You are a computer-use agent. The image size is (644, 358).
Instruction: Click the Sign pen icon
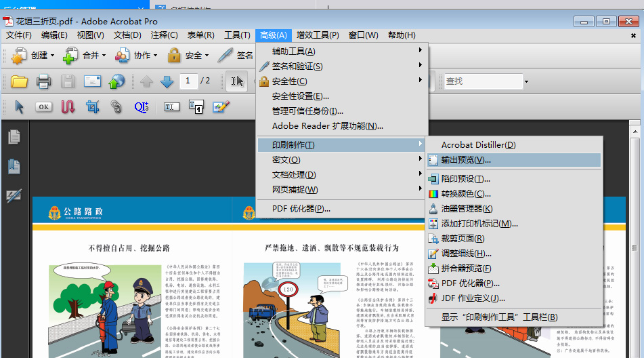pyautogui.click(x=225, y=56)
